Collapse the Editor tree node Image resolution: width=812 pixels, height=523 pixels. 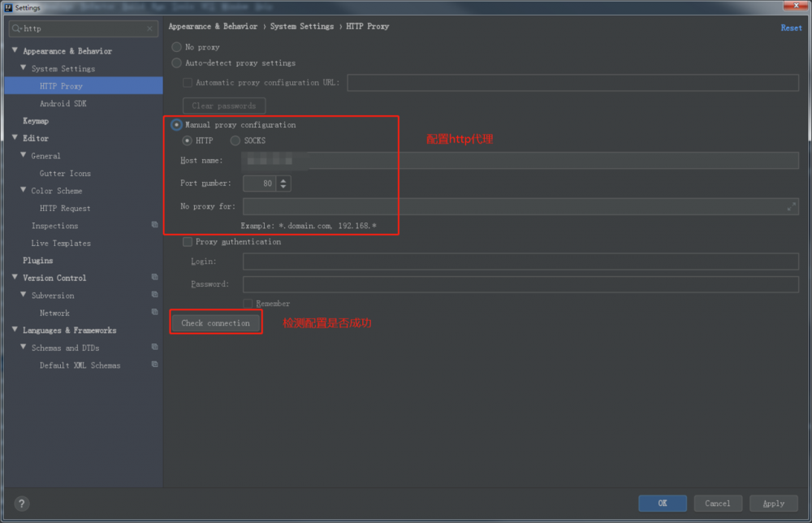point(15,138)
